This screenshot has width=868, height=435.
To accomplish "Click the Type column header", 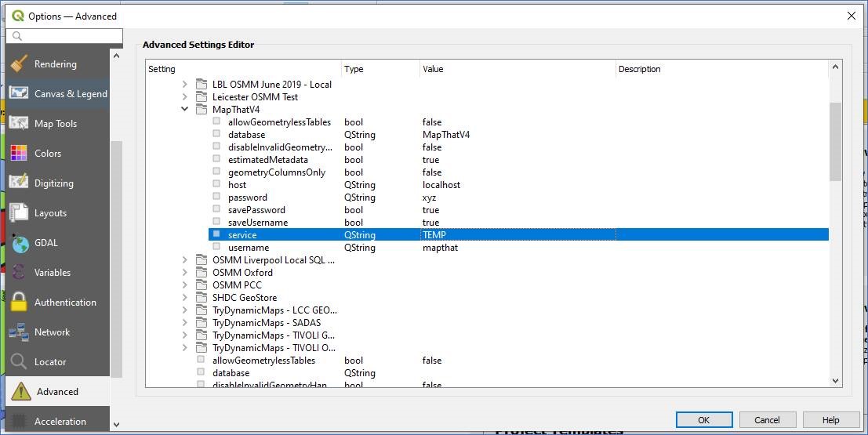I will click(380, 69).
